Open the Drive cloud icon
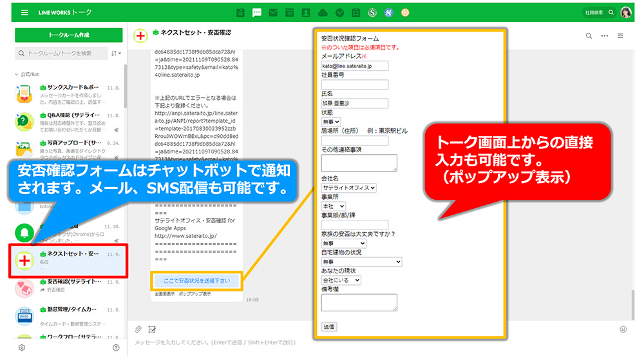 323,13
